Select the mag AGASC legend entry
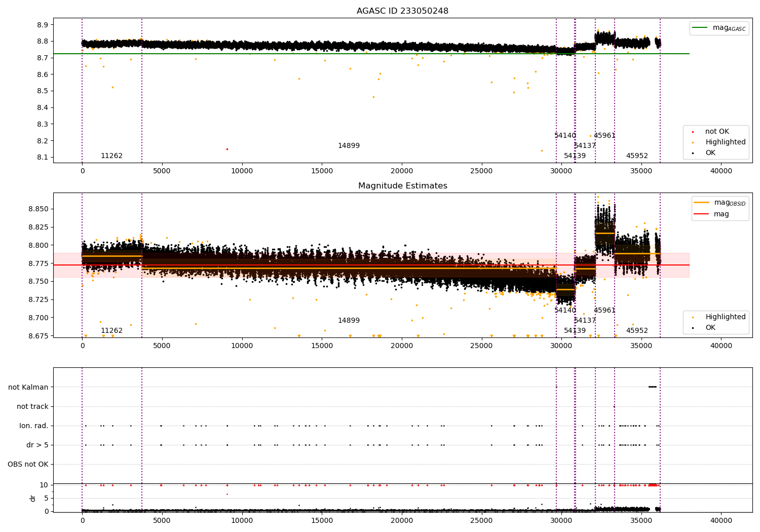This screenshot has height=532, width=760. [719, 28]
